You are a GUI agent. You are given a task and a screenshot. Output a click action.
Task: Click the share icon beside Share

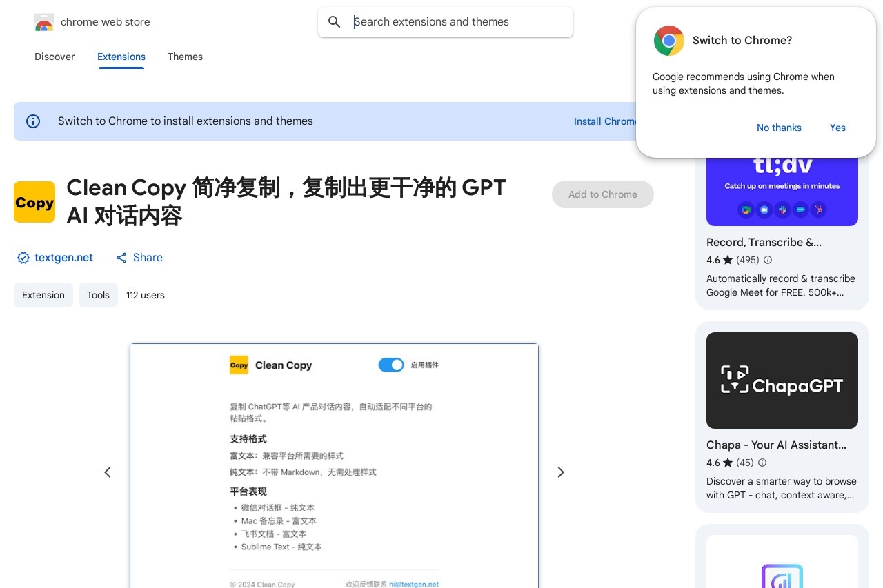click(x=121, y=258)
